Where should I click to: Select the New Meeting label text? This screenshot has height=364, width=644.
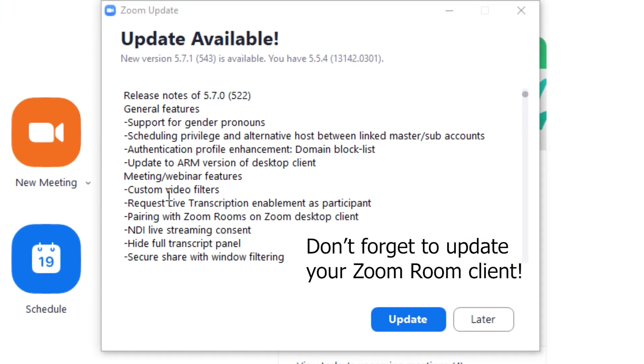point(46,183)
